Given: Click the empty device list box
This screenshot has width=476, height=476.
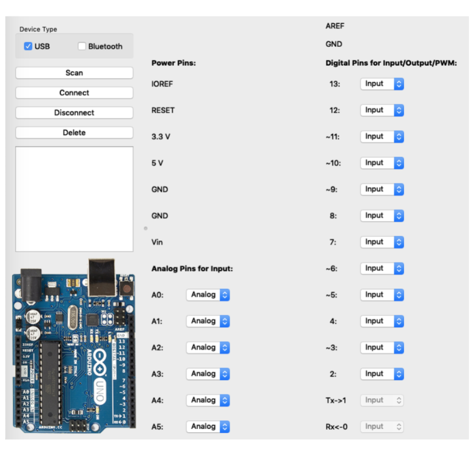Looking at the screenshot, I should (x=74, y=199).
